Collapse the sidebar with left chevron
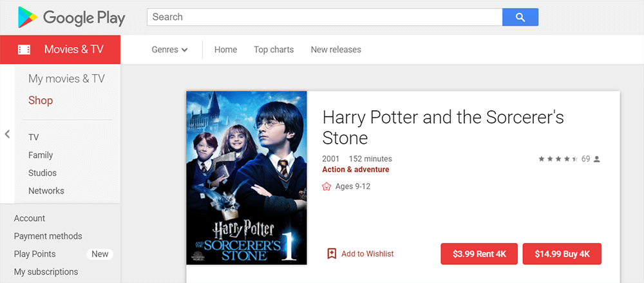The image size is (644, 283). pyautogui.click(x=7, y=134)
